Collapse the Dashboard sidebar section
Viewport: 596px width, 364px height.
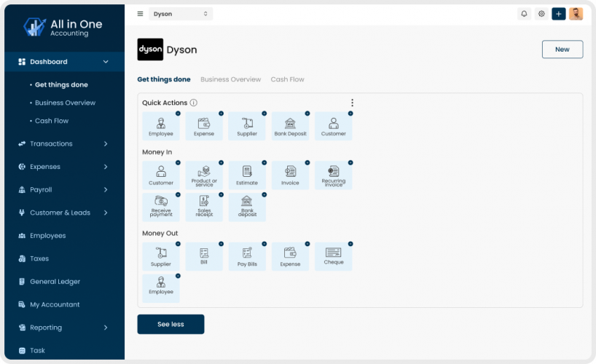(65, 62)
